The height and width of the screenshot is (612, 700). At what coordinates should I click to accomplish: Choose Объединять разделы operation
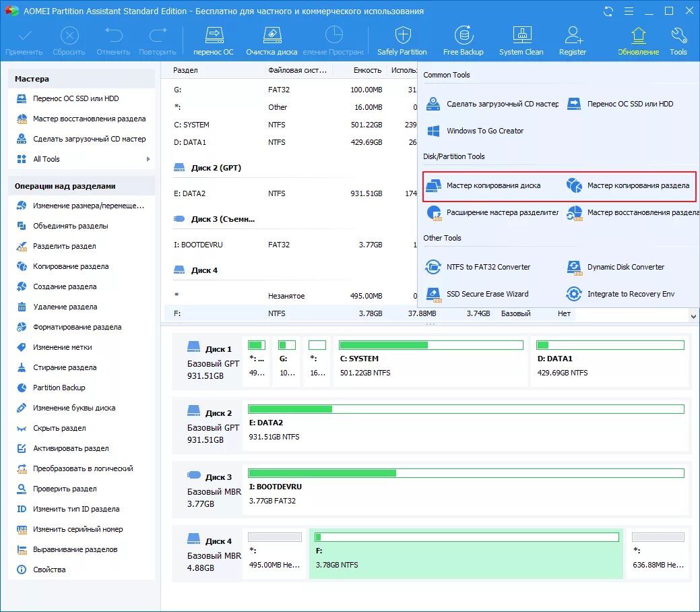82,226
